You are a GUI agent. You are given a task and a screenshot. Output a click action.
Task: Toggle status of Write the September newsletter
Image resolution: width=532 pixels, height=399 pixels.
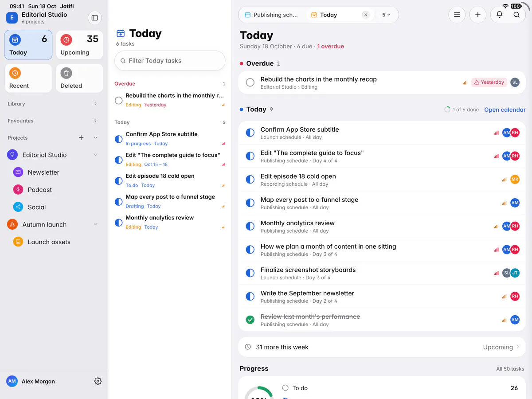point(250,296)
